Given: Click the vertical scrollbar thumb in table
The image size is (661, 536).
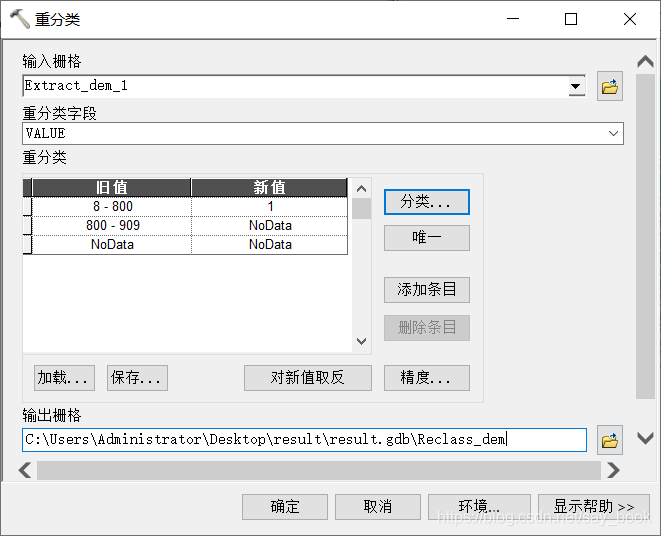Looking at the screenshot, I should (361, 209).
